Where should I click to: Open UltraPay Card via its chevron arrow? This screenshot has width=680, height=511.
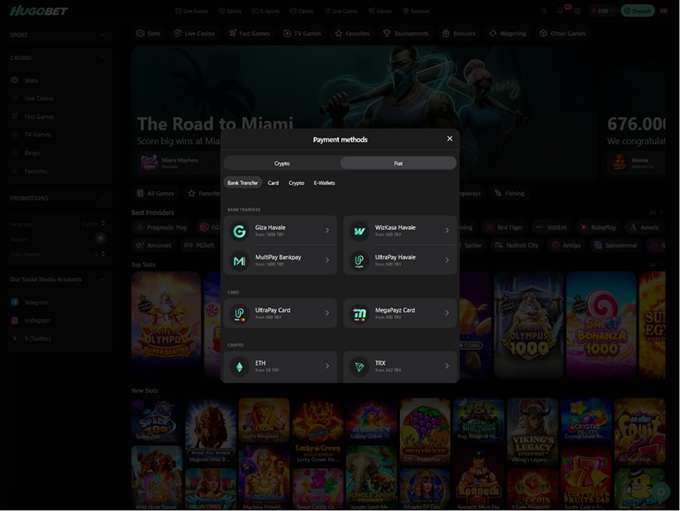click(327, 313)
